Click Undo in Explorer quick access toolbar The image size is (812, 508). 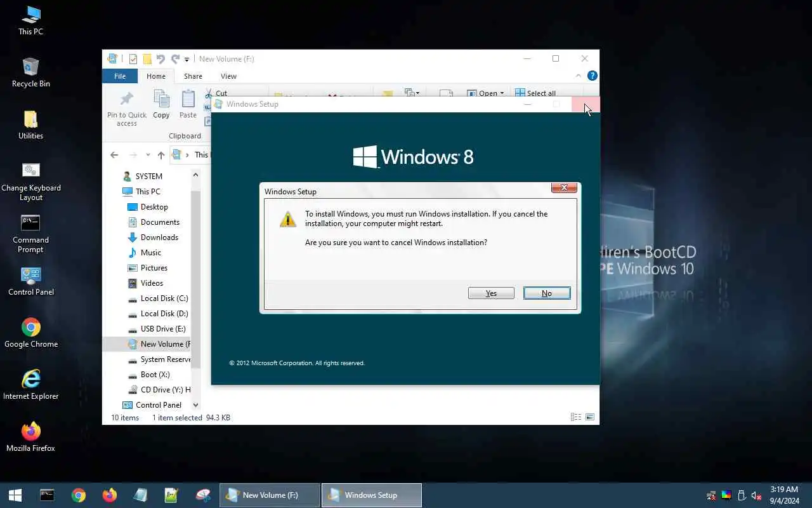[x=160, y=59]
